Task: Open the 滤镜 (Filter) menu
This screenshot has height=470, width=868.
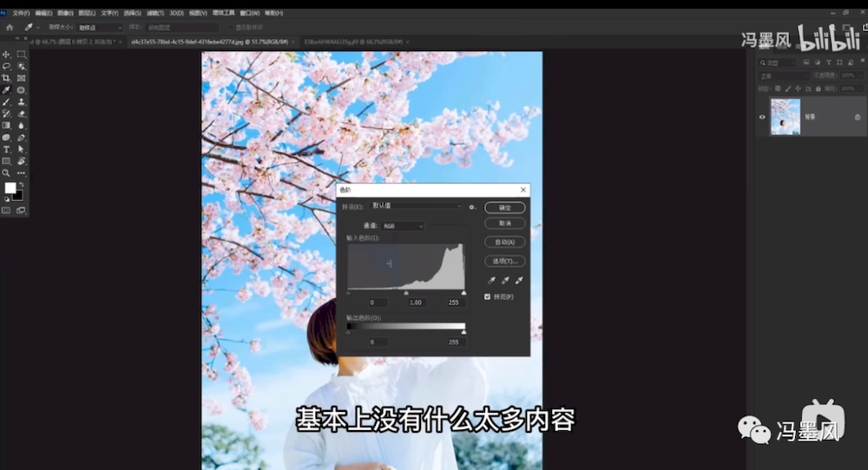Action: click(154, 14)
